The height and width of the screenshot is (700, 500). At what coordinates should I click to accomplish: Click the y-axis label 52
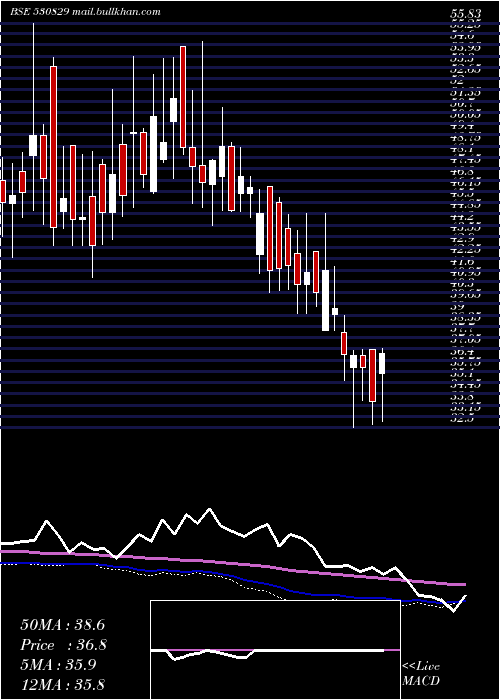[457, 82]
